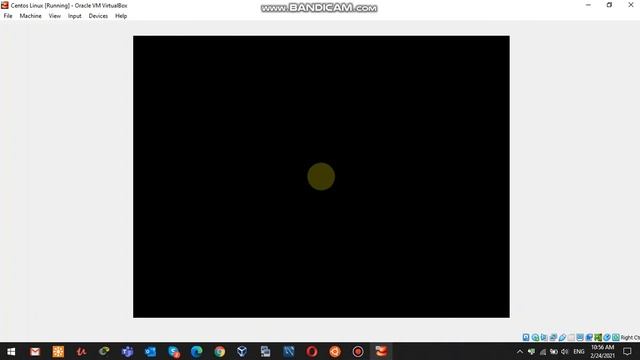The height and width of the screenshot is (360, 640).
Task: Click the shared folders status icon
Action: click(x=571, y=337)
